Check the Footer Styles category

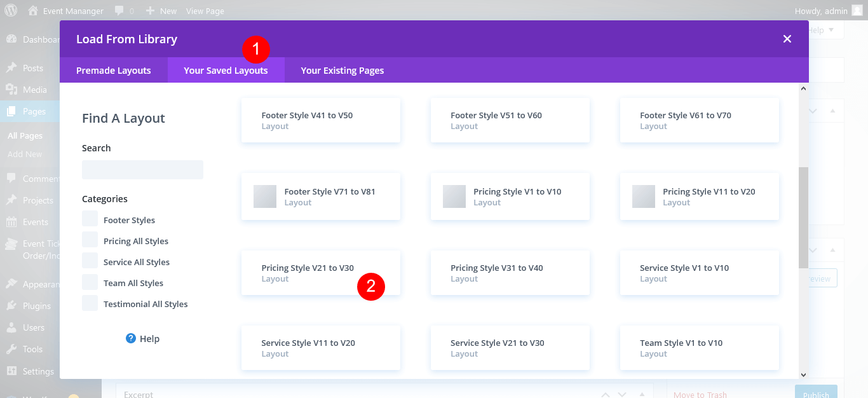tap(90, 219)
